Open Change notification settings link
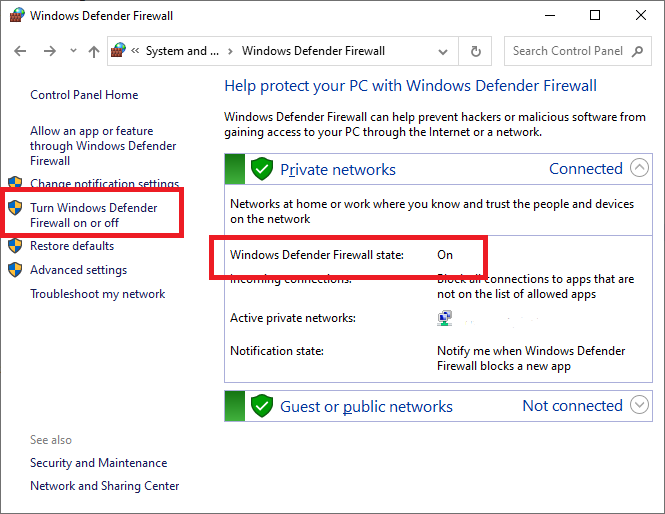665x514 pixels. pos(104,183)
